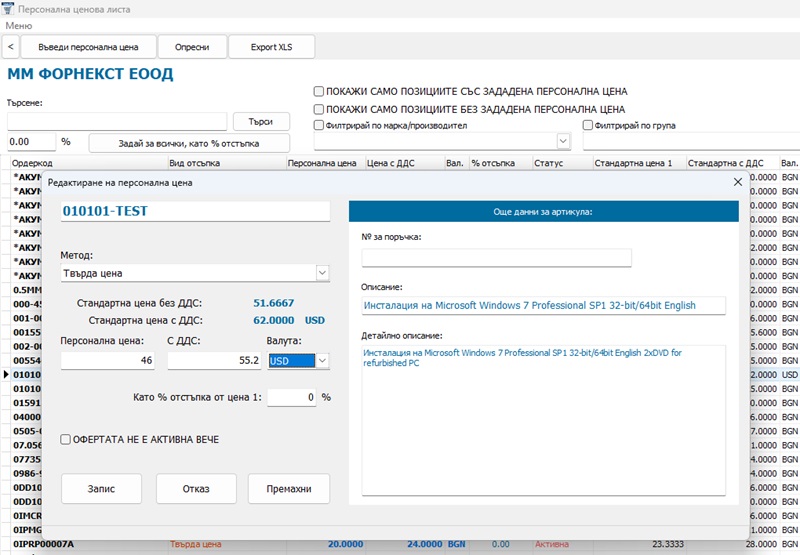Click the Детайлно описание text area

(x=543, y=420)
